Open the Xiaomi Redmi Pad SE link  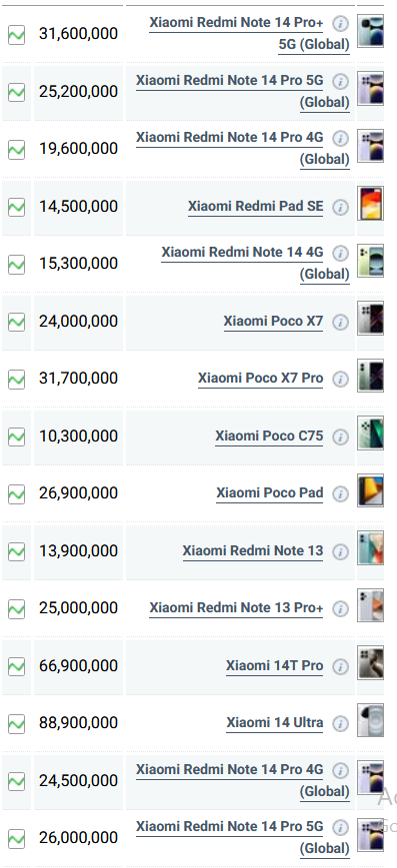click(x=256, y=206)
